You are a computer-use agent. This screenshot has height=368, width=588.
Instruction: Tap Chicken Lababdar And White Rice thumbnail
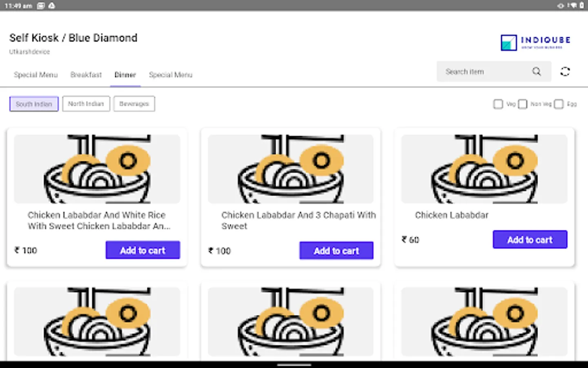tap(97, 169)
